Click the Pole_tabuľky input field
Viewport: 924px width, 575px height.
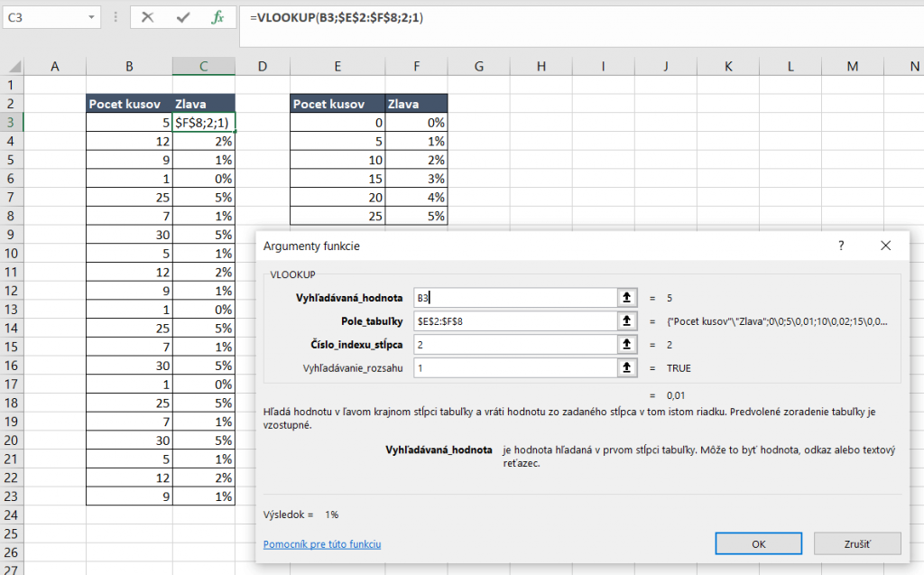point(515,320)
